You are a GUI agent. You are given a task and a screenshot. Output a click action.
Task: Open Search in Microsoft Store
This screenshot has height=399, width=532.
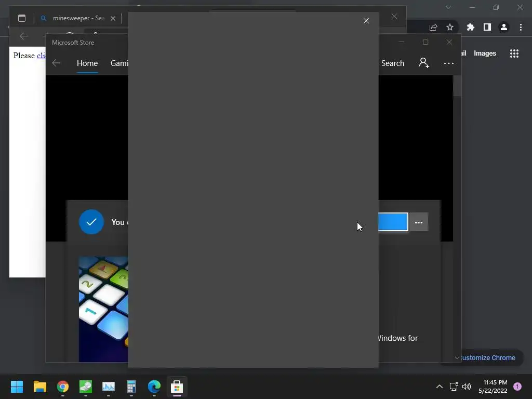pyautogui.click(x=393, y=63)
